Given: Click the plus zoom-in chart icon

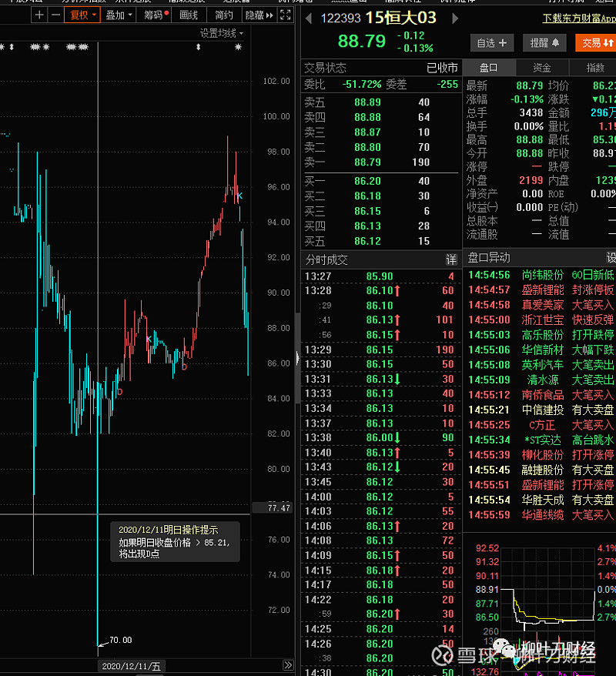Looking at the screenshot, I should pyautogui.click(x=40, y=15).
